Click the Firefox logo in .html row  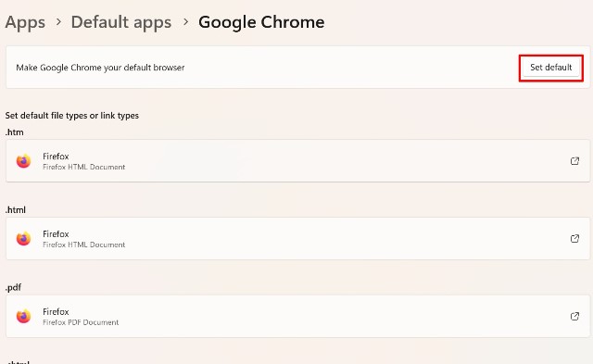tap(23, 239)
